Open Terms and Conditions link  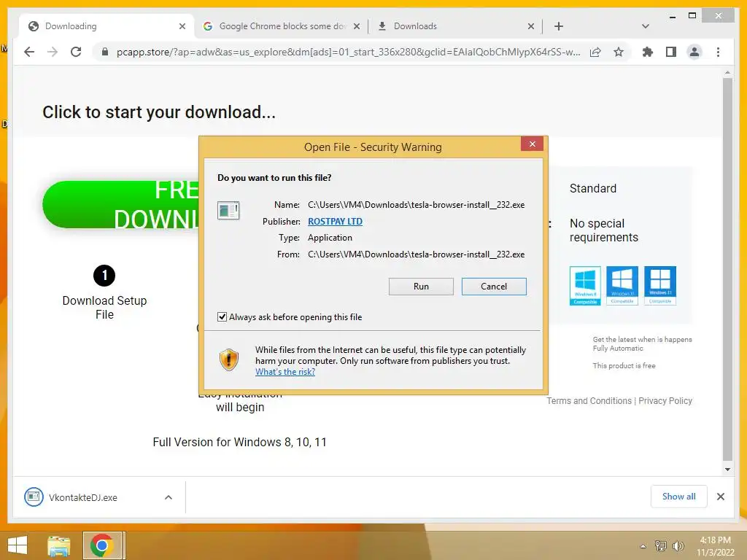589,401
